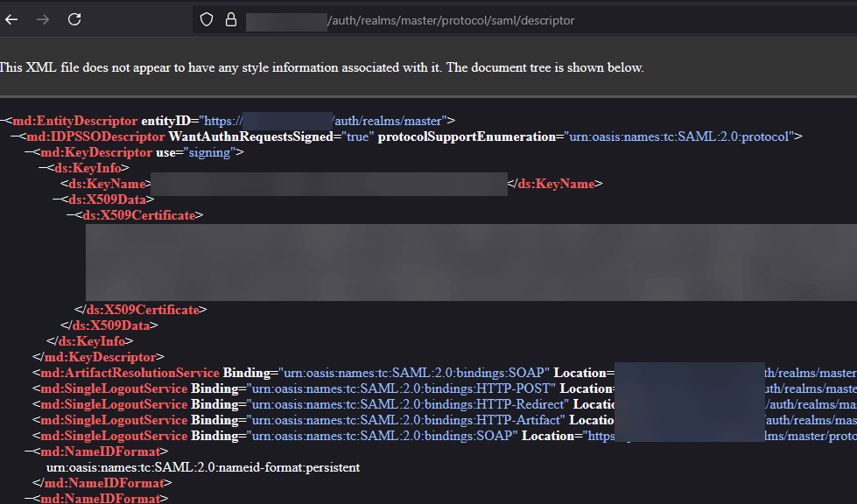The width and height of the screenshot is (857, 504).
Task: Click the entityID attribute name
Action: coord(165,121)
